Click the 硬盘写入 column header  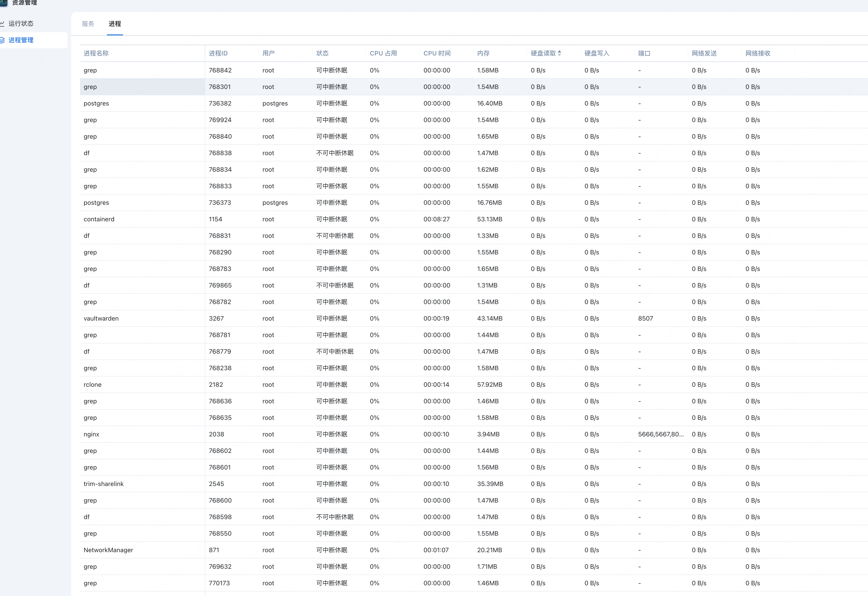597,53
